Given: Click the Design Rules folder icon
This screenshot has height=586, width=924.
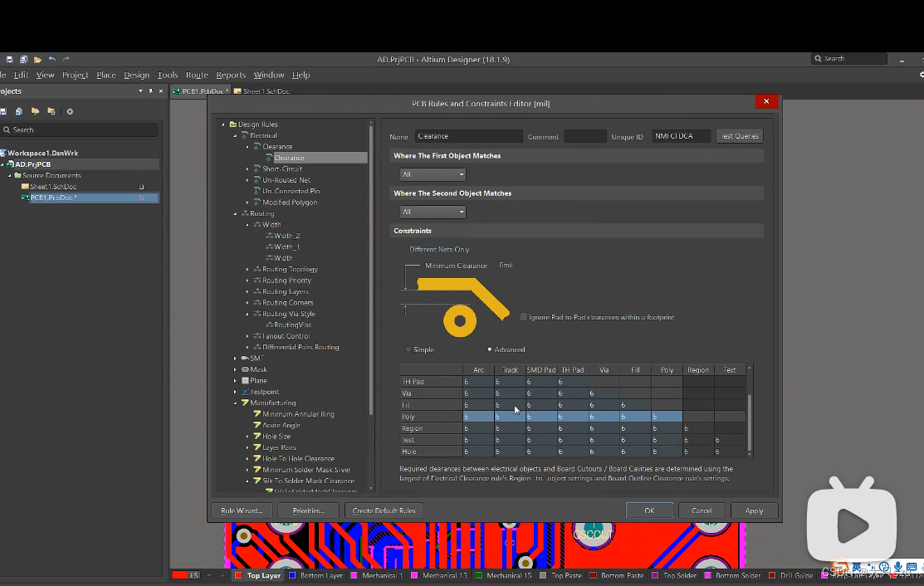Looking at the screenshot, I should [232, 125].
